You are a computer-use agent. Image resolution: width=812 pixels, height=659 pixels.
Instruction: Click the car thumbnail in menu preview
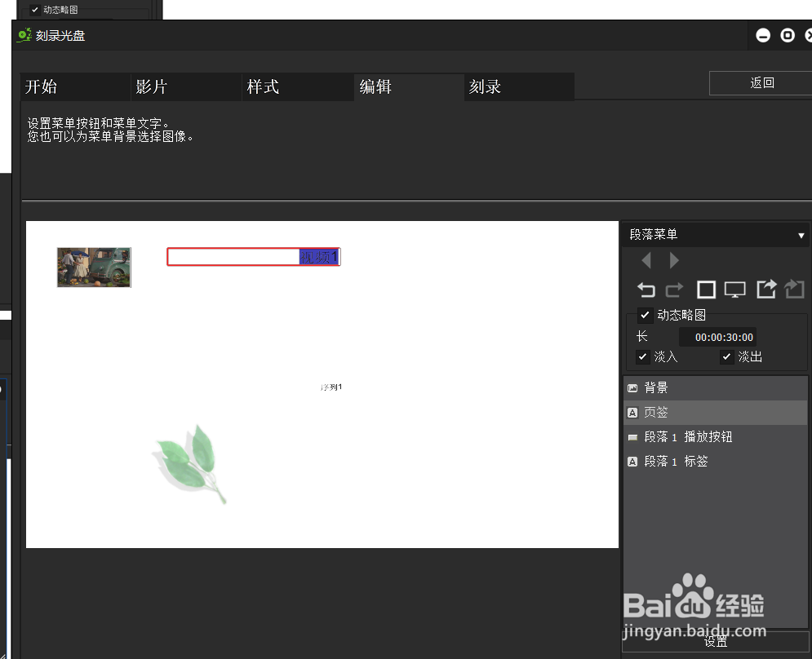pos(93,267)
